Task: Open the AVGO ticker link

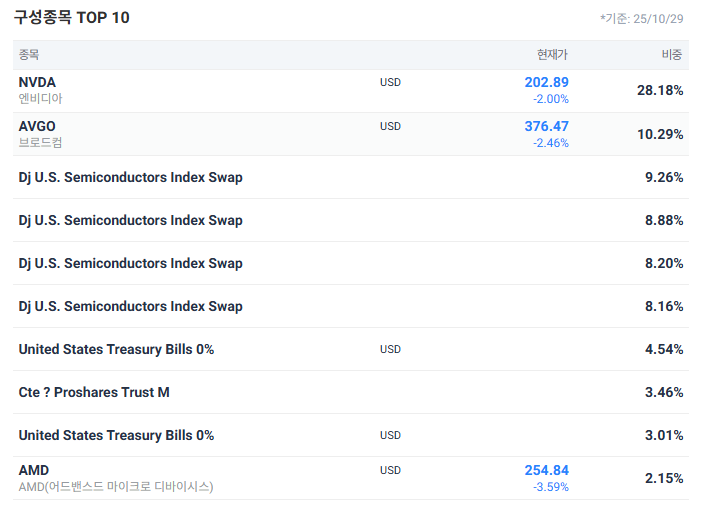Action: coord(37,126)
